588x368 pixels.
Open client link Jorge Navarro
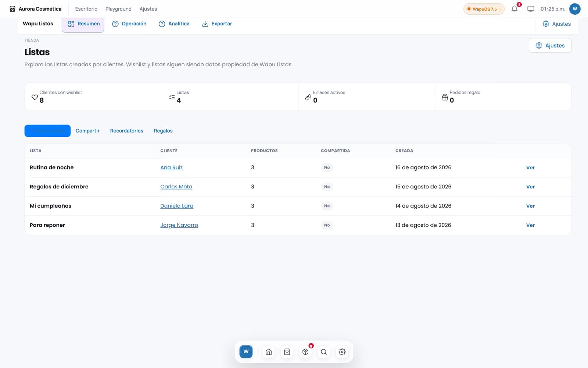[179, 225]
